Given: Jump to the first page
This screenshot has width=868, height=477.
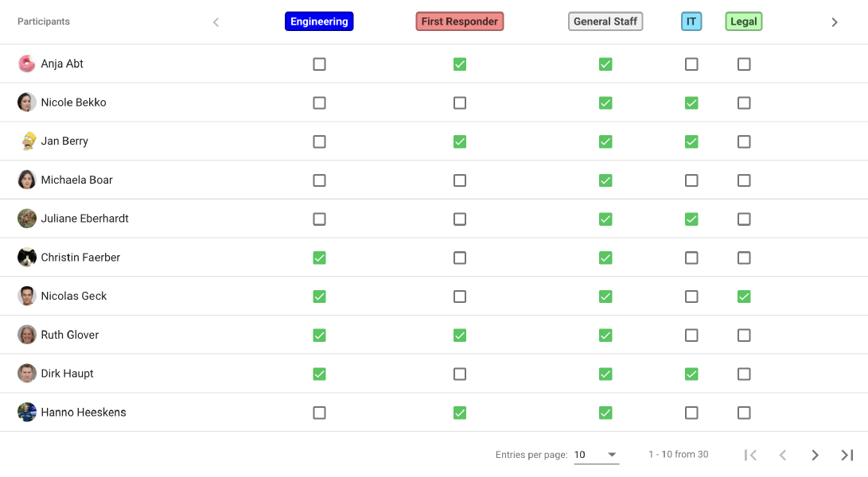Looking at the screenshot, I should [750, 455].
